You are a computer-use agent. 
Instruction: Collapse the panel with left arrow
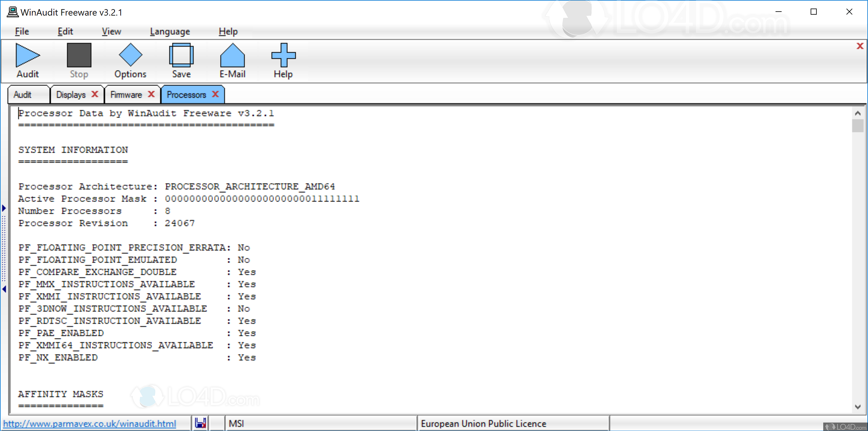4,289
